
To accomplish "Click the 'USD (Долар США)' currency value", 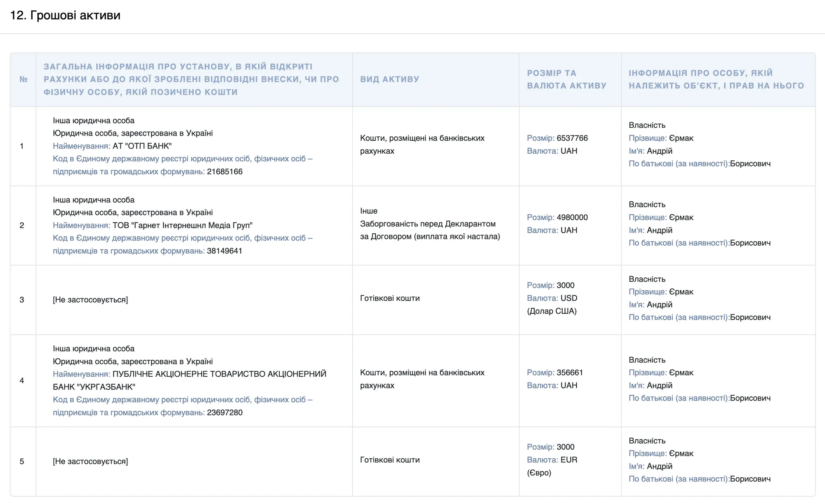I will 568,298.
